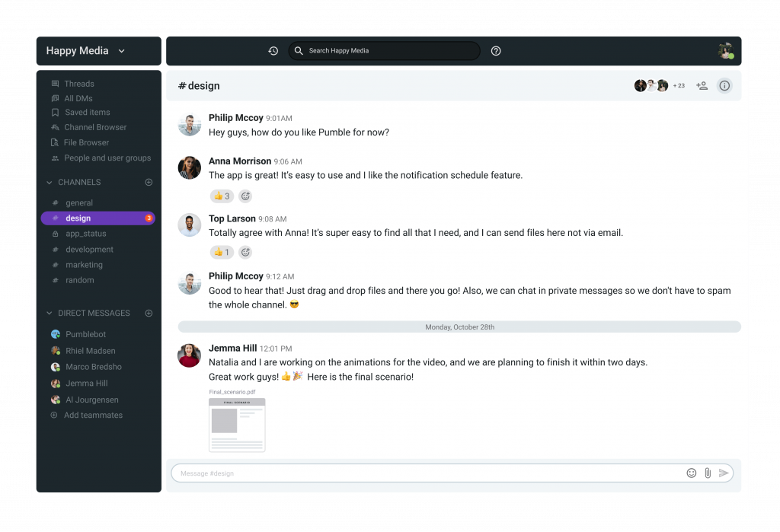Toggle thumbs up reaction with count 3
The image size is (780, 532).
coord(222,196)
